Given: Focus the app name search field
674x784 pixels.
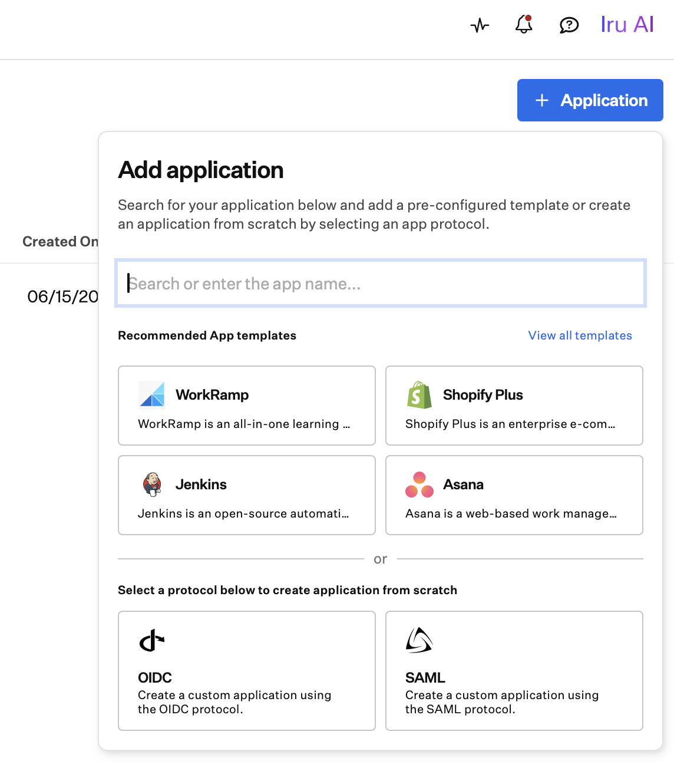Looking at the screenshot, I should click(381, 284).
